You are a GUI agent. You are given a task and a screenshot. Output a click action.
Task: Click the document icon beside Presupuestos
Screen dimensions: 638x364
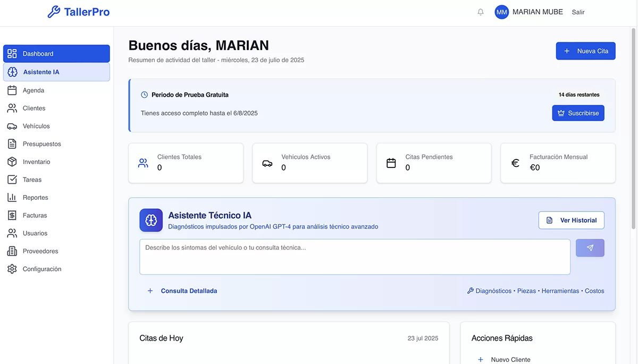click(x=12, y=144)
